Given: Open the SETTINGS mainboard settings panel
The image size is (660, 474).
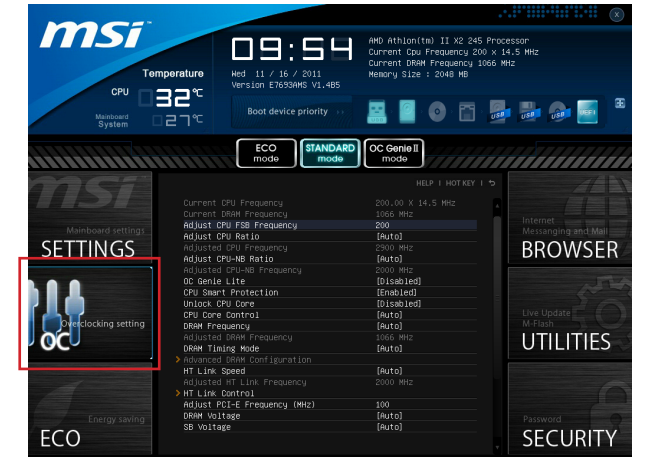Looking at the screenshot, I should [x=90, y=216].
